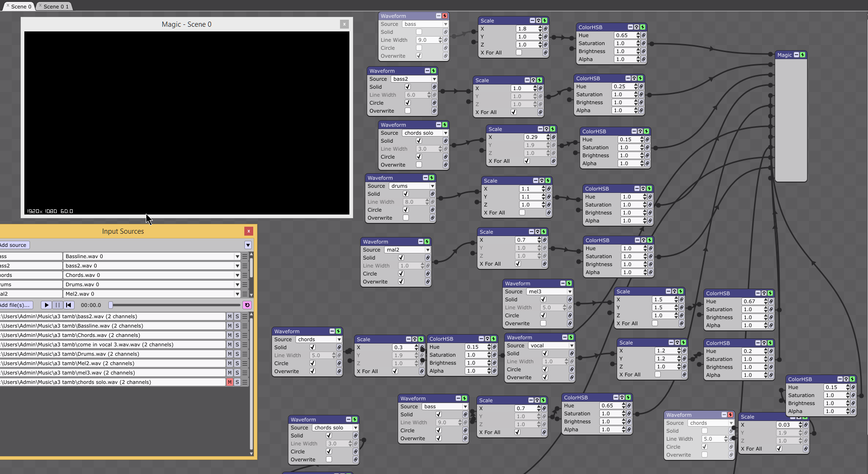
Task: Toggle the pink loop playback button
Action: coord(247,305)
